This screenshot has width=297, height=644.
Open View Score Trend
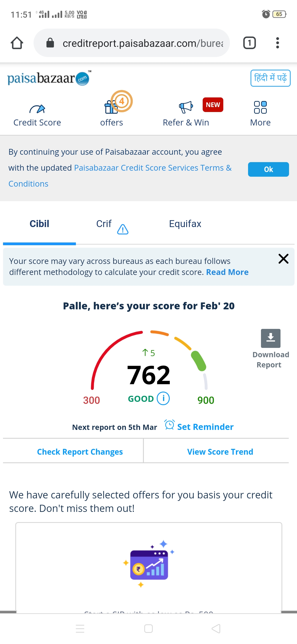click(x=220, y=452)
